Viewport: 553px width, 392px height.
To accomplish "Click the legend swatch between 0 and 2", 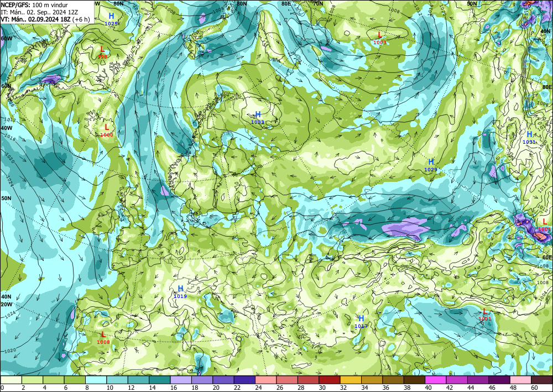I will tap(11, 380).
